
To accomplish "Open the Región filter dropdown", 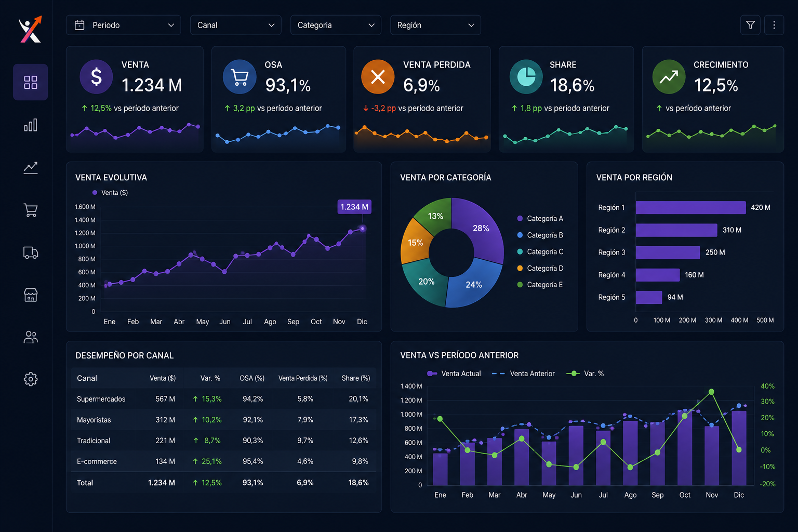I will [x=435, y=25].
